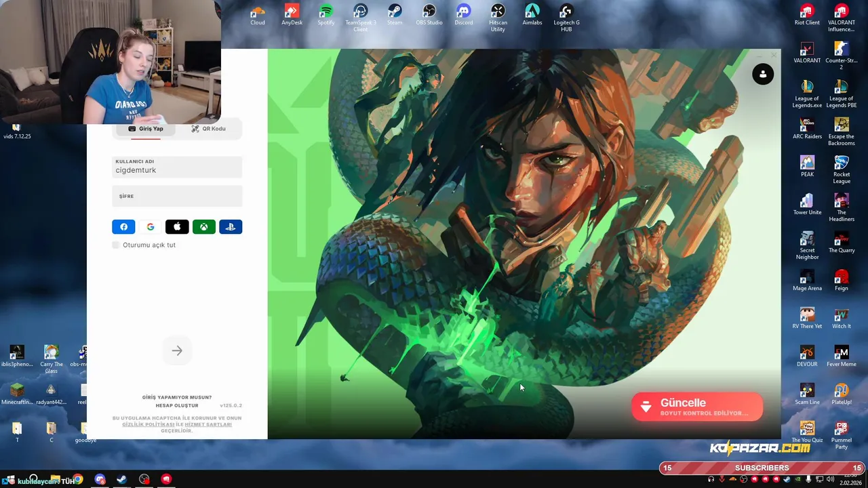This screenshot has width=868, height=488.
Task: Launch The Headliners desktop shortcut
Action: [x=842, y=207]
